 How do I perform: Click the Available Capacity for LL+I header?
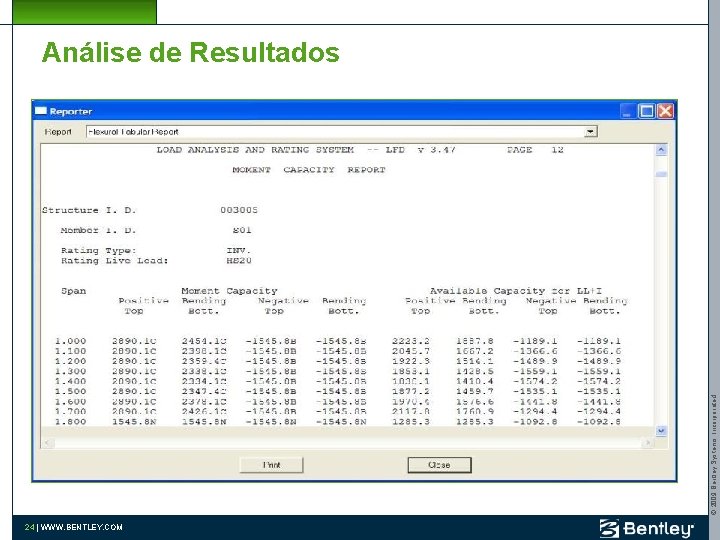click(516, 291)
